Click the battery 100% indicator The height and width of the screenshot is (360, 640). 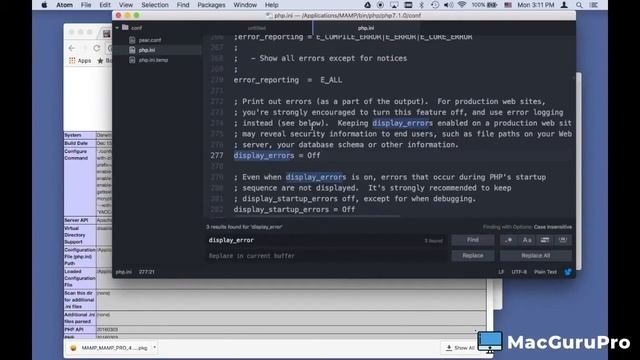[484, 5]
